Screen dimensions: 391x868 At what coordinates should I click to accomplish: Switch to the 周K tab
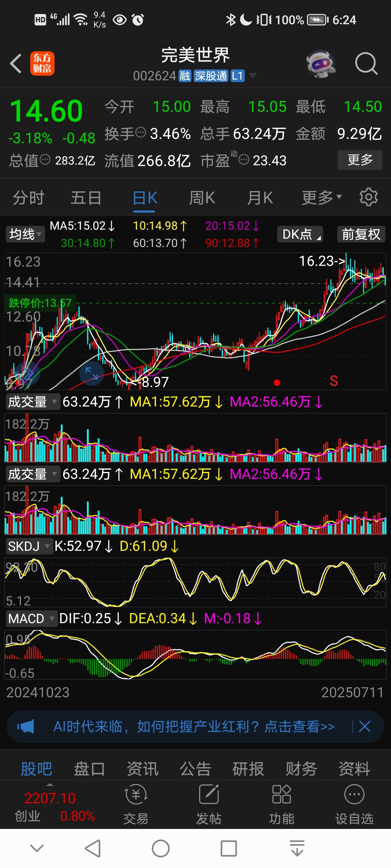(202, 198)
